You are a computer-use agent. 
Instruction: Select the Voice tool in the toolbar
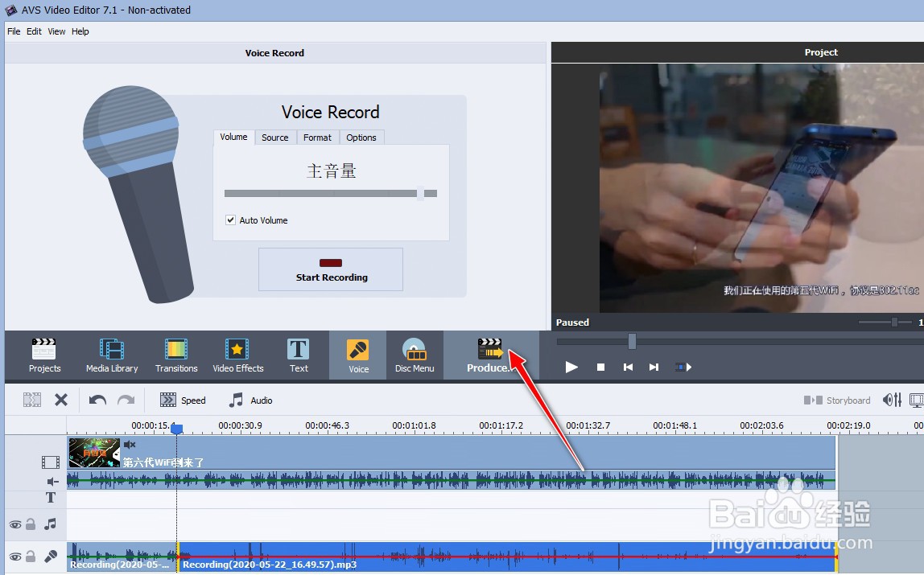(357, 355)
